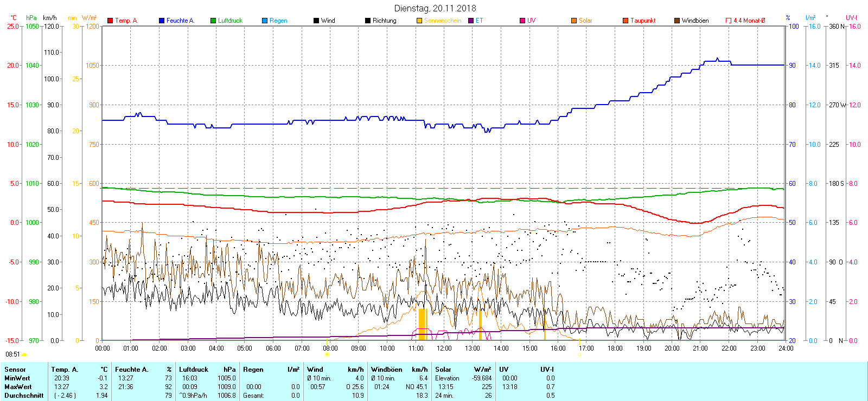The image size is (868, 401).
Task: Click the yellow sunrise marker below 08:00
Action: coord(327,354)
